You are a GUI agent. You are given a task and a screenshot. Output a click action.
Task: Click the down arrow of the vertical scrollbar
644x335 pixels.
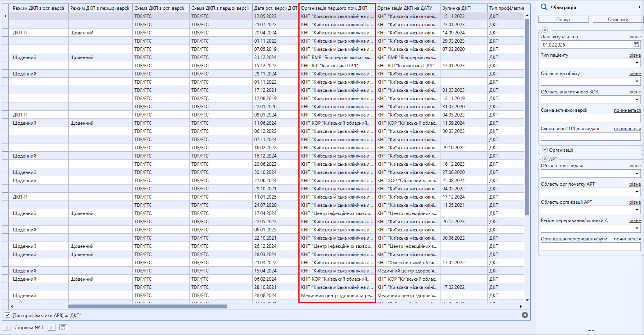point(527,300)
